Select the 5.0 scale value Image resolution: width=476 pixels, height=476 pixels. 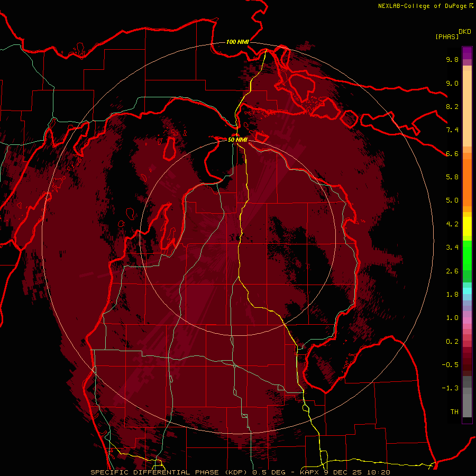(x=452, y=200)
